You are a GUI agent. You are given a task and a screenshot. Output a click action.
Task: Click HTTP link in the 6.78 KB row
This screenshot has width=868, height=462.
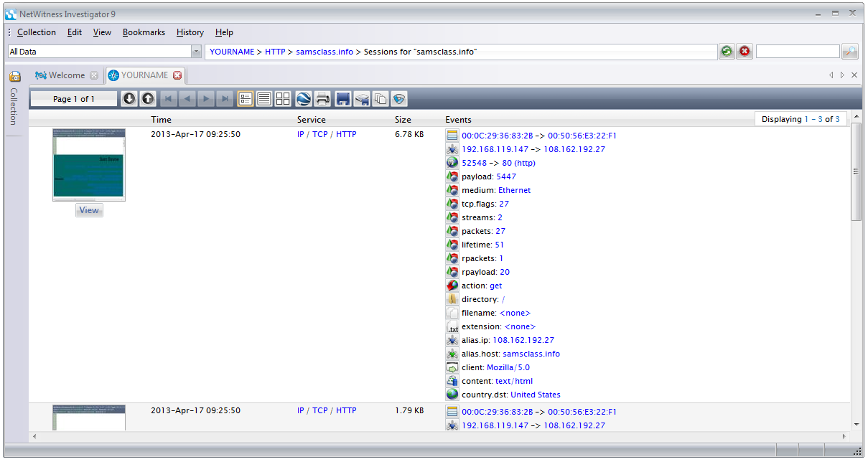346,134
